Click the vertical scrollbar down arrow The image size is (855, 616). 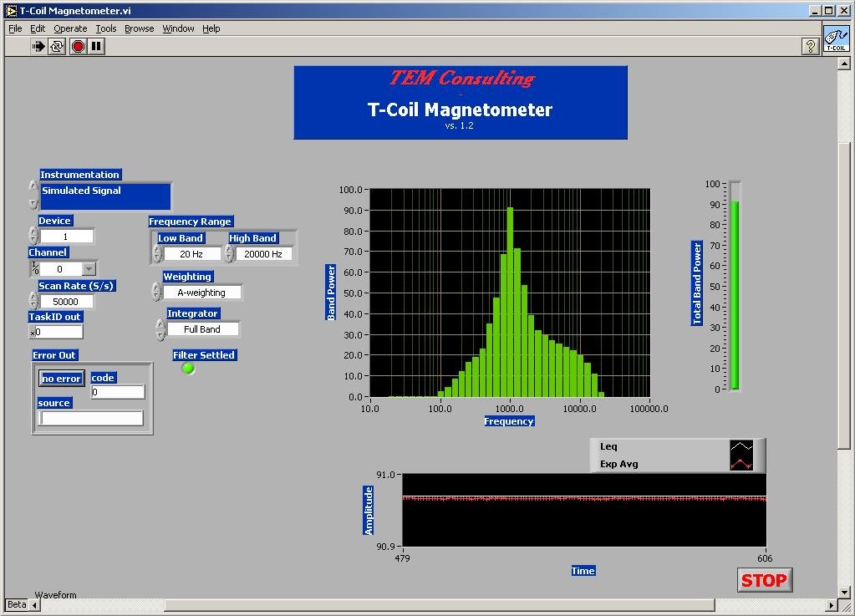843,592
